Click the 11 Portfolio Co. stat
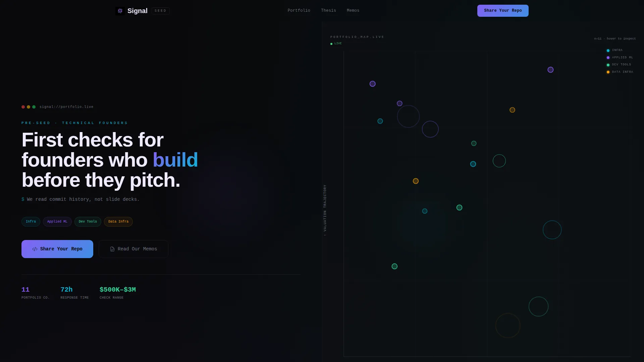This screenshot has height=362, width=644. [35, 293]
